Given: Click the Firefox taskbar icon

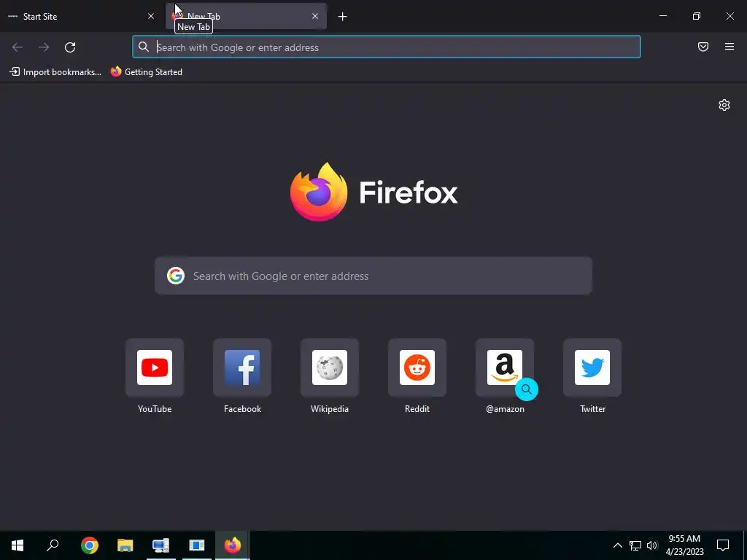Looking at the screenshot, I should (233, 545).
